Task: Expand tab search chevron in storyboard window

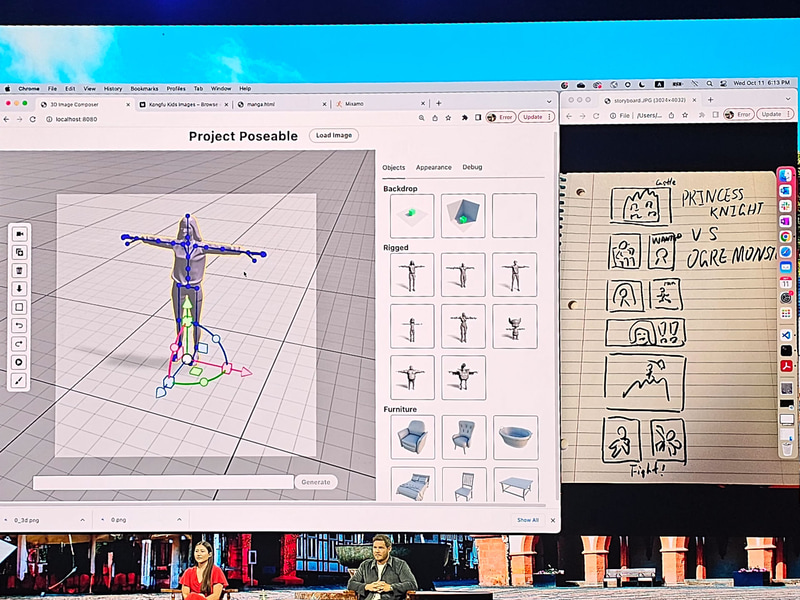Action: 788,99
